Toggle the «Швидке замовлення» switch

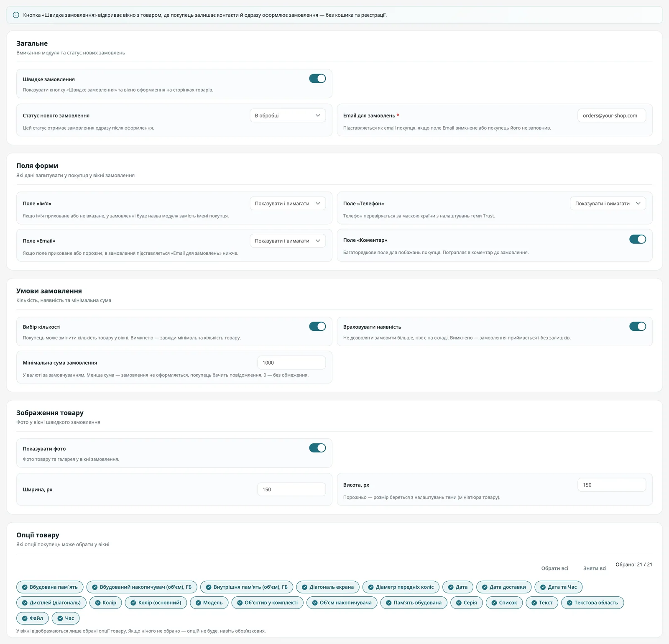pyautogui.click(x=317, y=79)
